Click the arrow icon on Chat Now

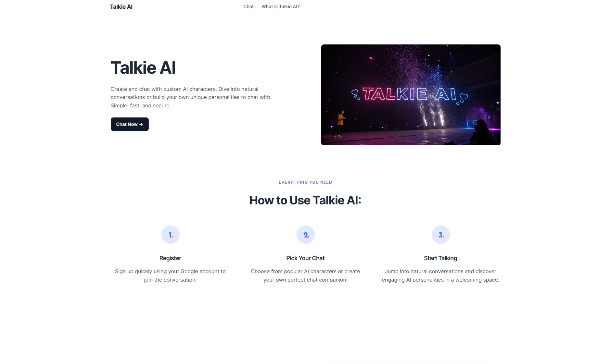tap(141, 124)
